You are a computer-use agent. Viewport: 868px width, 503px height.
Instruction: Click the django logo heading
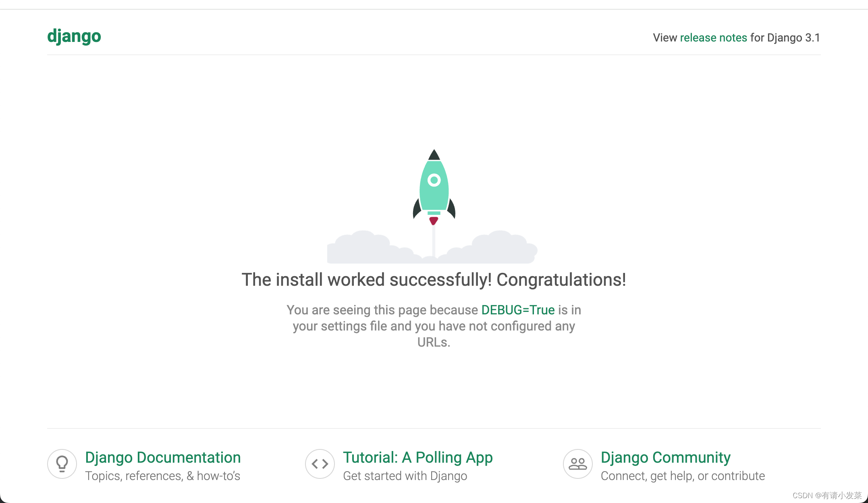pos(74,37)
